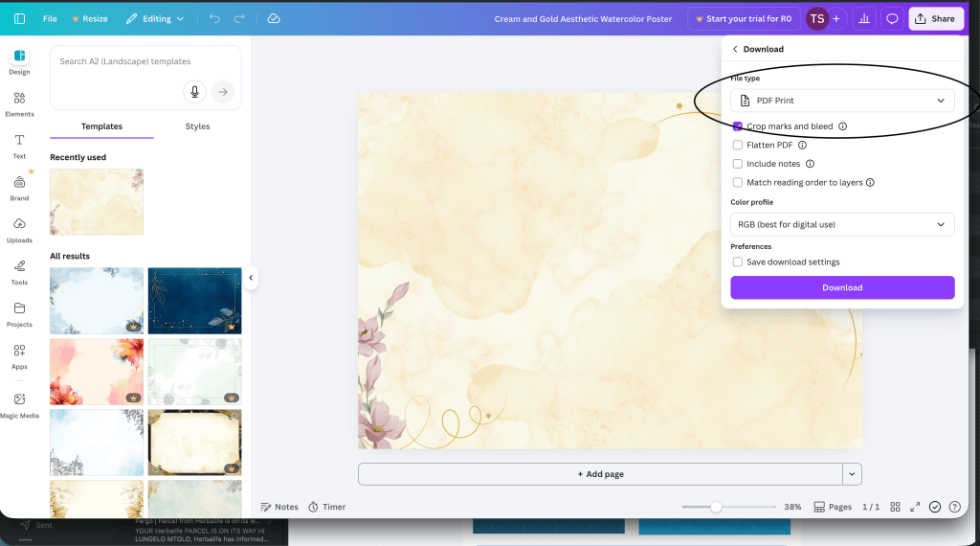
Task: Check Save download settings option
Action: [x=738, y=262]
